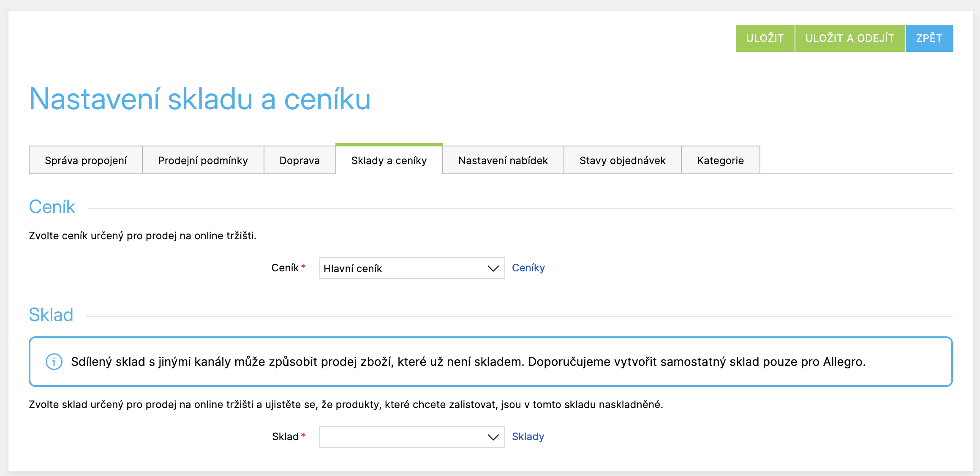
Task: Follow the Sklady link
Action: click(x=528, y=437)
